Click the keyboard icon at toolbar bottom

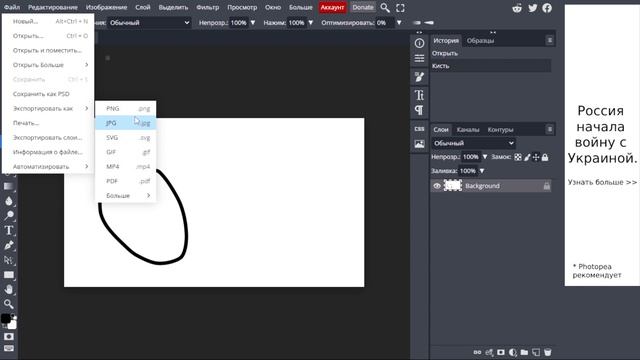tap(9, 349)
